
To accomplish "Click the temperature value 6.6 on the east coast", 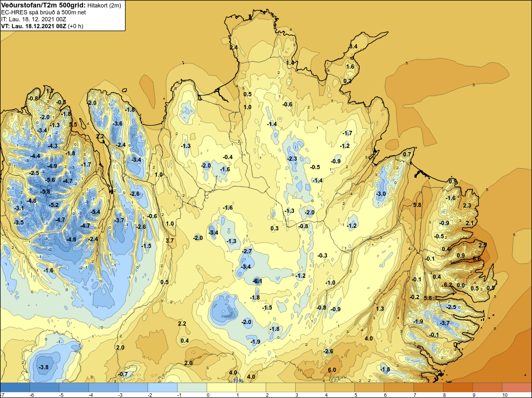I will (476, 259).
